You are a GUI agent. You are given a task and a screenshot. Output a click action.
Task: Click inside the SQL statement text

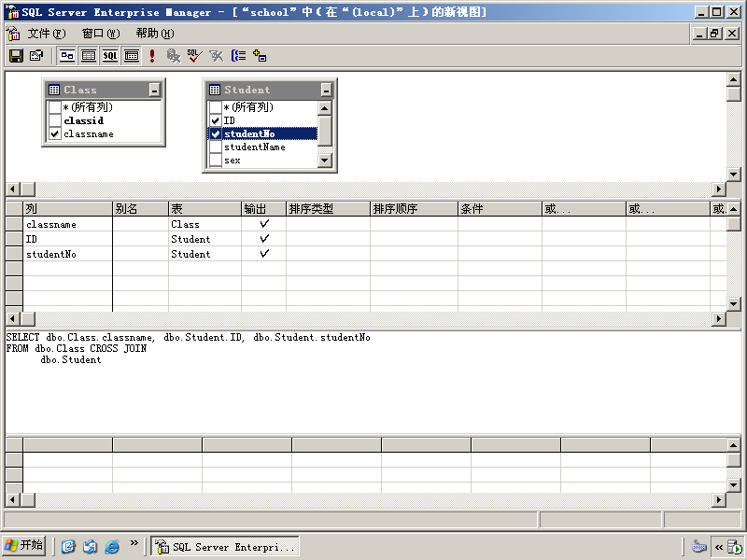point(189,348)
